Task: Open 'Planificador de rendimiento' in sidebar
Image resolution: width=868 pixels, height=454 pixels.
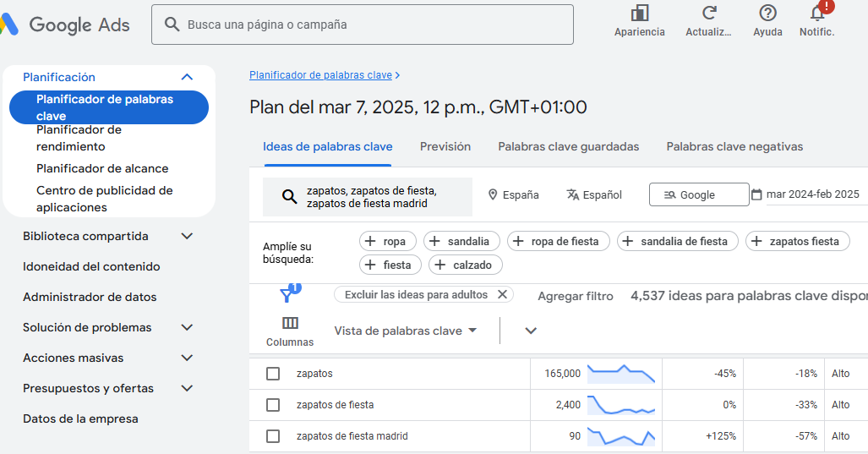Action: coord(79,138)
